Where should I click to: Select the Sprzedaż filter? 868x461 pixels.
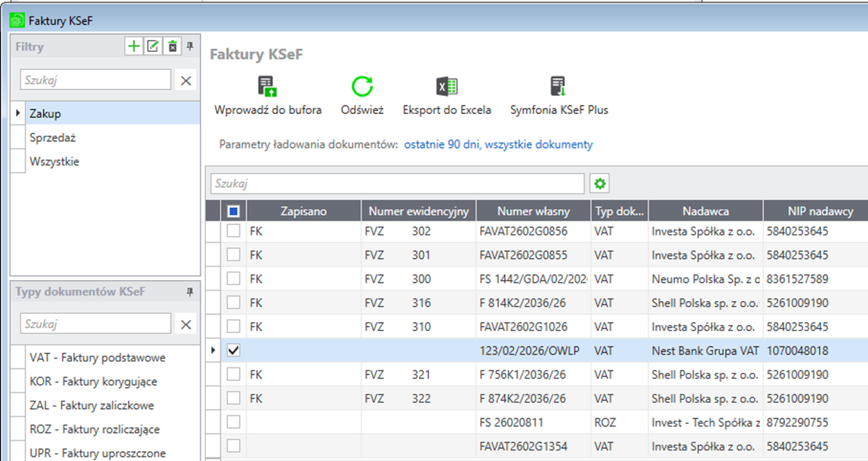(53, 138)
